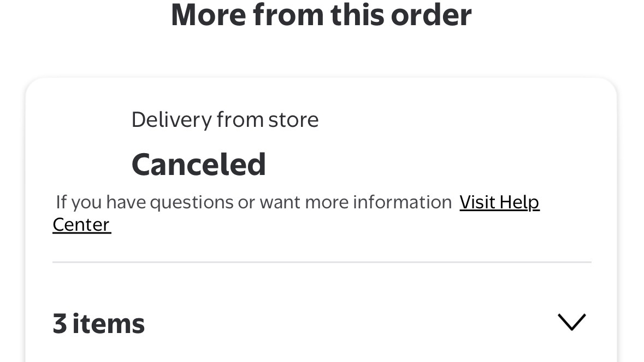This screenshot has width=644, height=362.
Task: Tap the word "information" in the help sentence
Action: 402,202
